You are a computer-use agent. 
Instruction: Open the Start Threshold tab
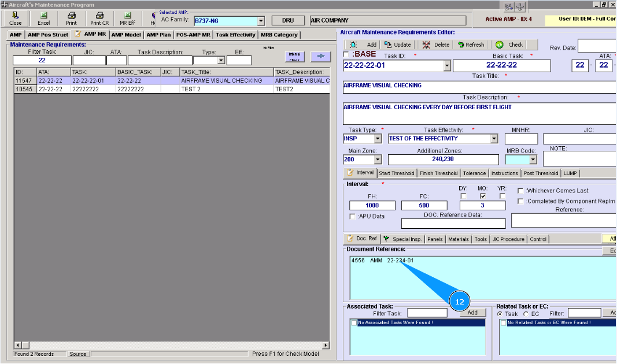coord(397,173)
